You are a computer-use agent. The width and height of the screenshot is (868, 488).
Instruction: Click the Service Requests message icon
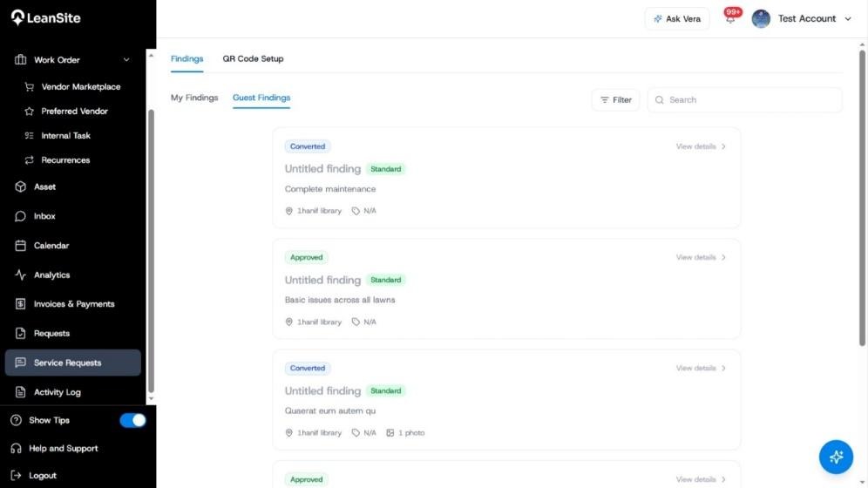[x=21, y=363]
